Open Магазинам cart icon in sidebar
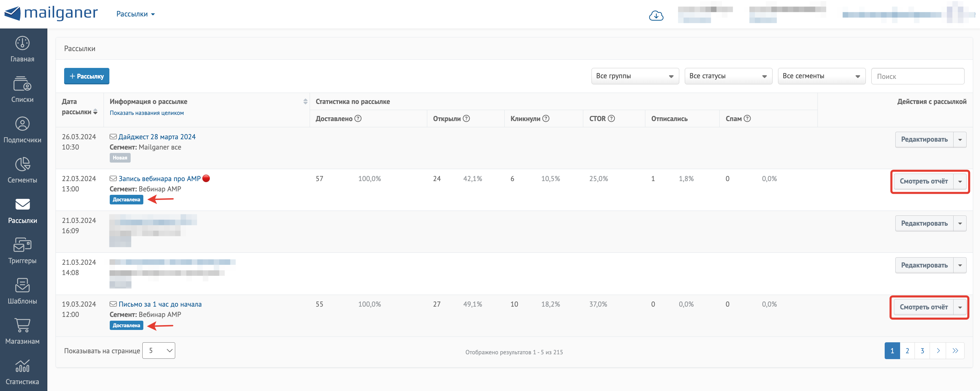980x391 pixels. (22, 325)
